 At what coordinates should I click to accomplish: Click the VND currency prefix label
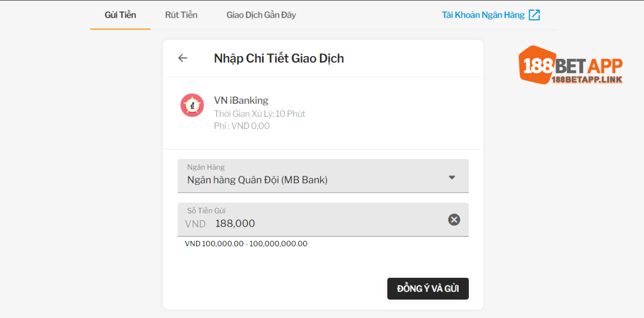196,224
